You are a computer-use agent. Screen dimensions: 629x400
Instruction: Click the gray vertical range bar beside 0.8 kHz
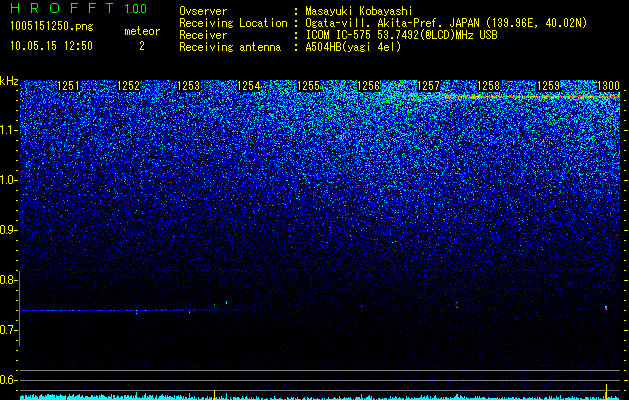tap(19, 308)
